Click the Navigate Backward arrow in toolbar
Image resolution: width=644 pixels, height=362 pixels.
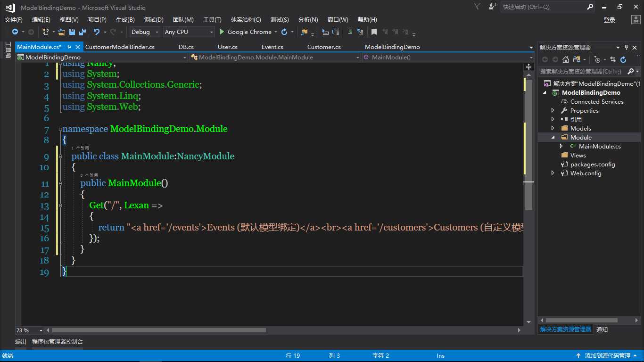coord(15,32)
